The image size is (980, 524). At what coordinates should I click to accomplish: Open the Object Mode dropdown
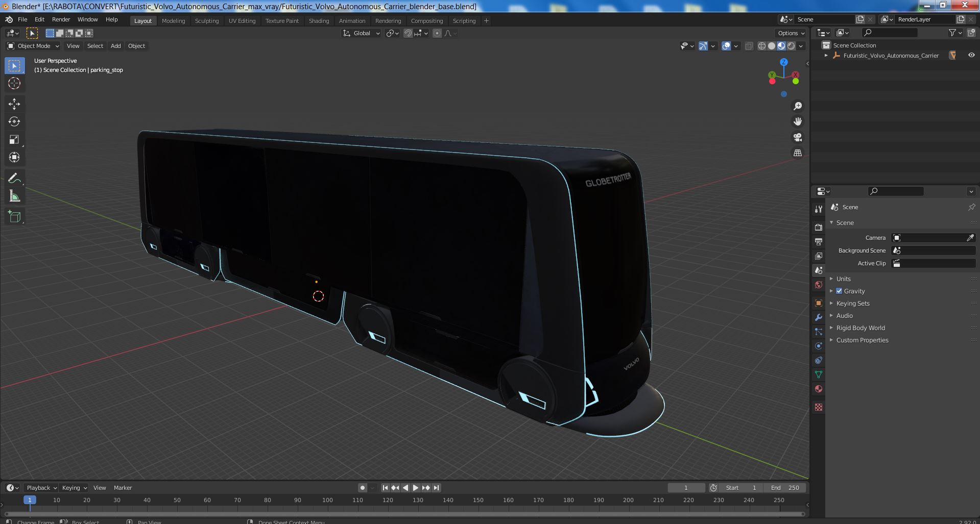(x=33, y=46)
